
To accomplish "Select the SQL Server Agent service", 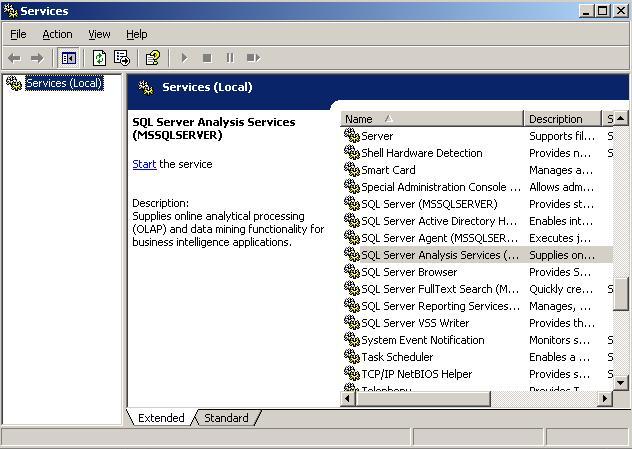I will tap(478, 238).
